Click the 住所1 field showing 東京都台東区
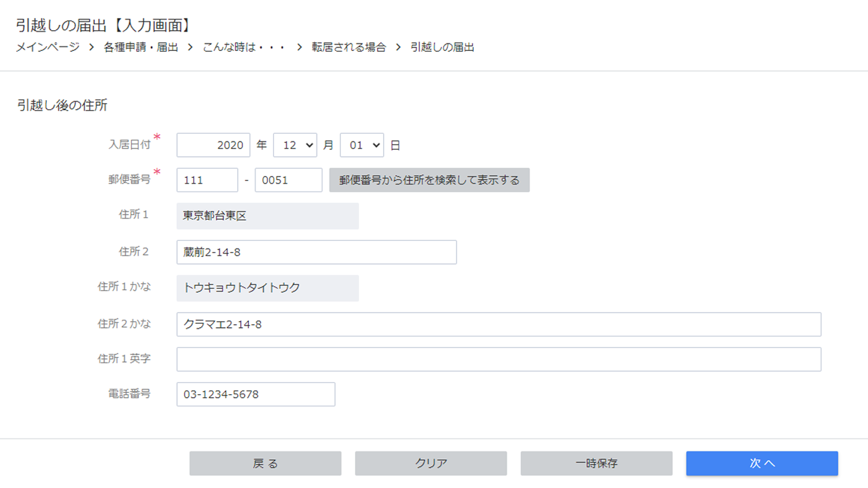The image size is (868, 488). pos(267,216)
